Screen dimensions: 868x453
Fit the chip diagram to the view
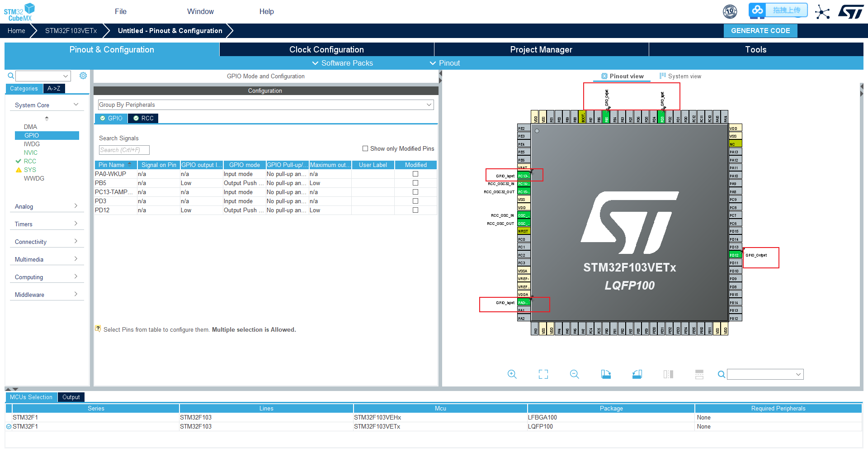(542, 374)
